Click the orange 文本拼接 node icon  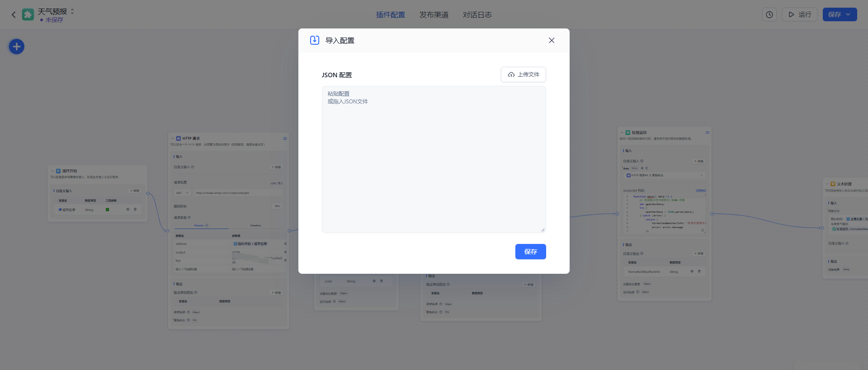(833, 184)
